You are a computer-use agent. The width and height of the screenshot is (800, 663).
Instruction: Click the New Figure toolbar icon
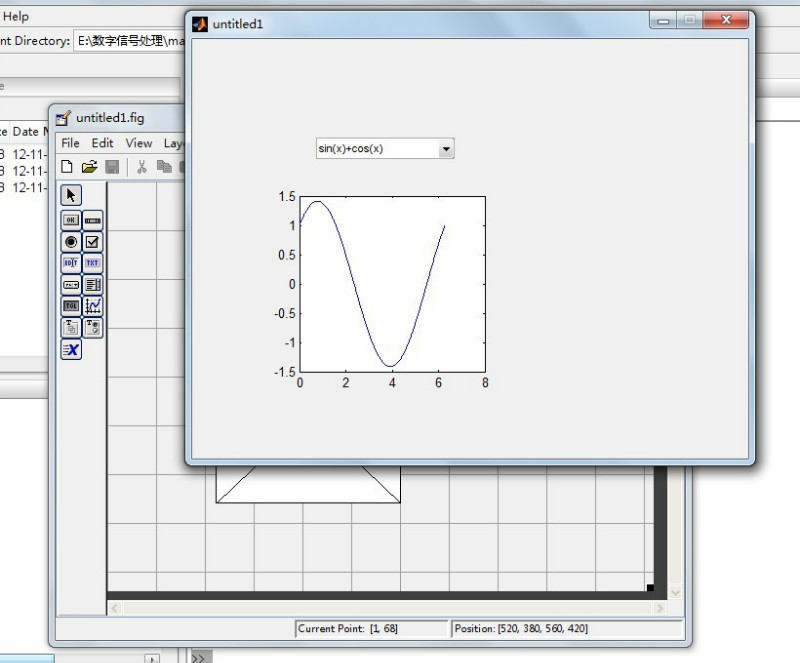tap(67, 166)
